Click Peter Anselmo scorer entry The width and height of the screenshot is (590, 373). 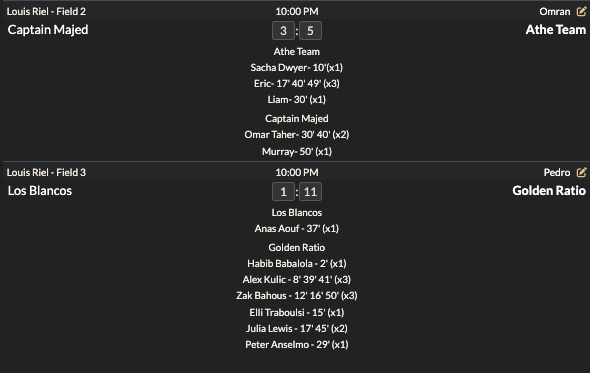click(x=297, y=345)
